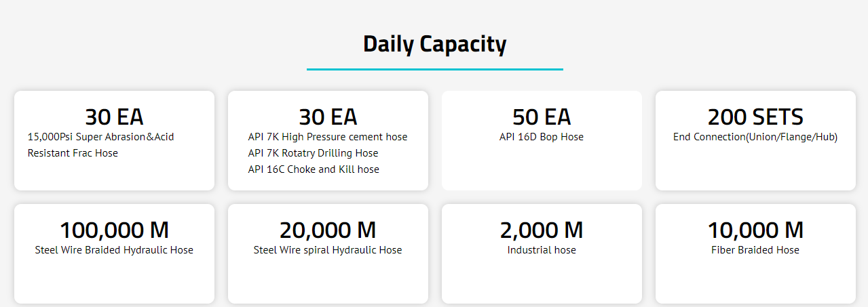Click the 2,000 M figure
868x307 pixels.
point(542,230)
